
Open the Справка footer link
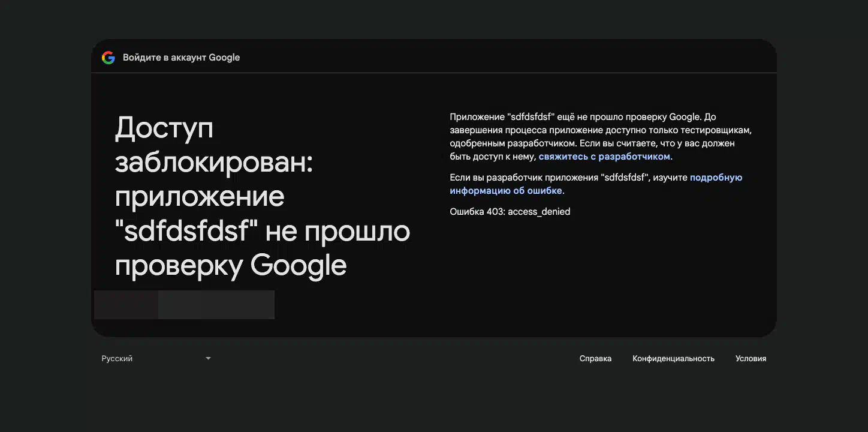click(x=595, y=359)
